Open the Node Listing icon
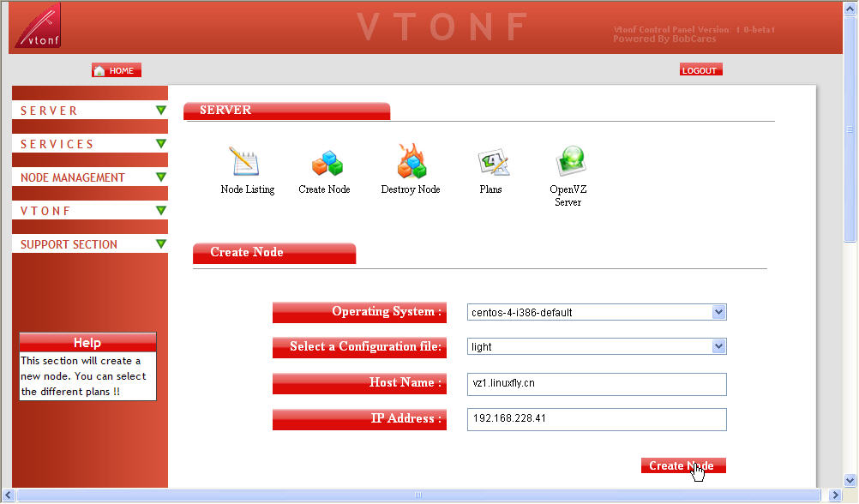Image resolution: width=859 pixels, height=504 pixels. tap(244, 162)
